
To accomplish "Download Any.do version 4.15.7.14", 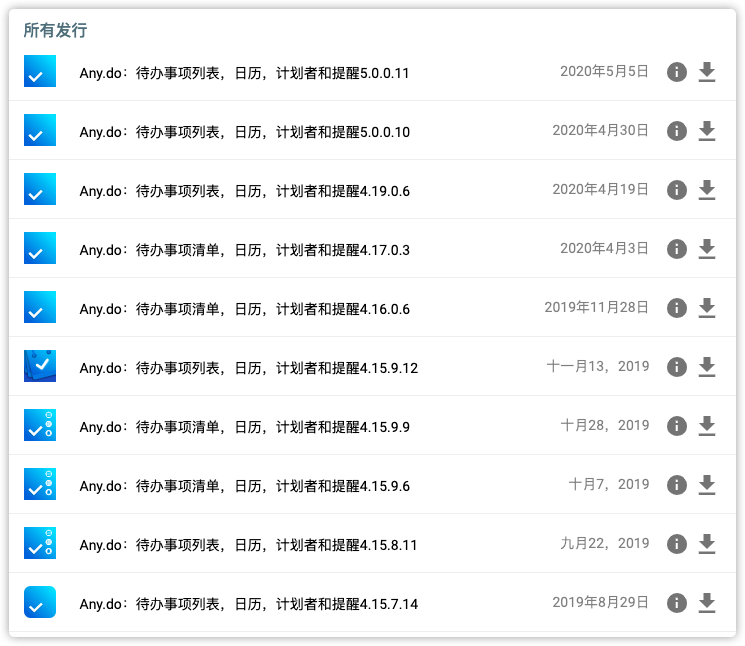I will point(707,603).
